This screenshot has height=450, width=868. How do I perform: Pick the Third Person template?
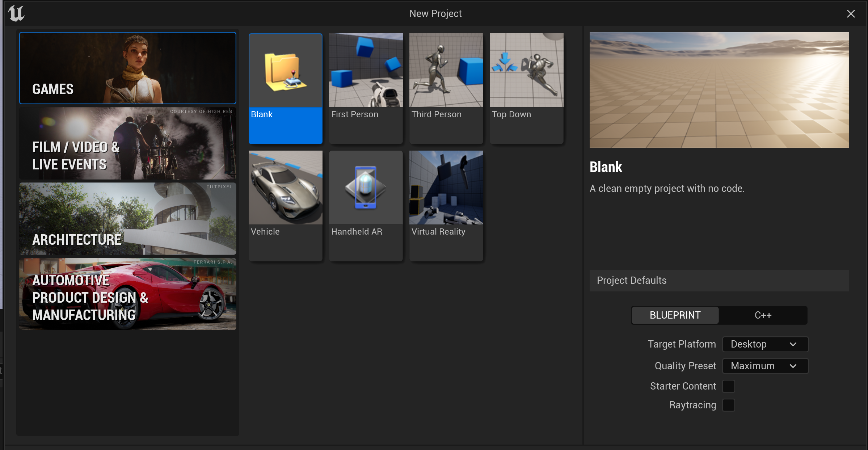tap(446, 88)
